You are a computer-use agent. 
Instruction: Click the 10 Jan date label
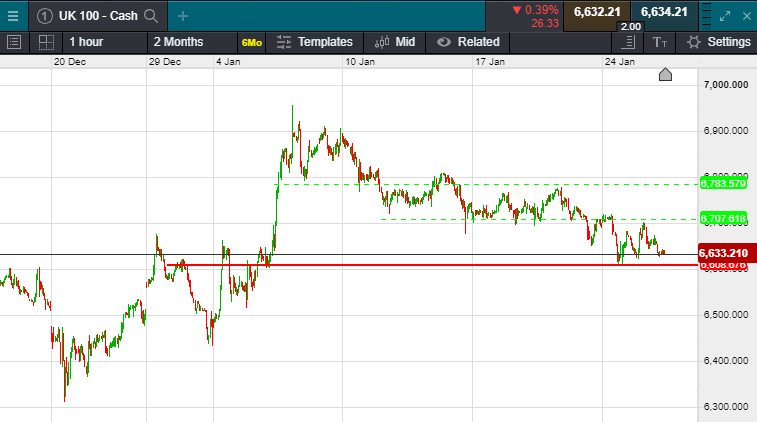coord(360,62)
